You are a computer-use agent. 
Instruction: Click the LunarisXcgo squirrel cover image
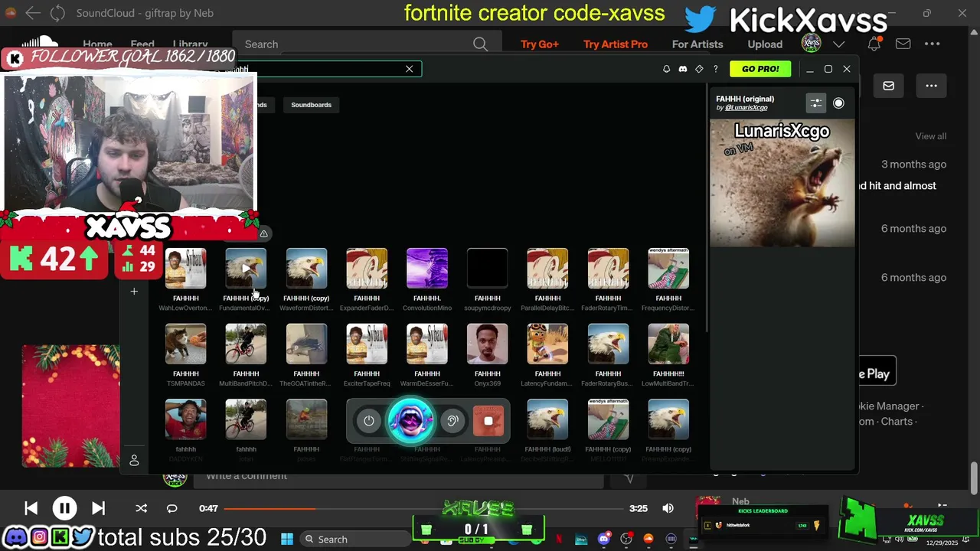782,182
